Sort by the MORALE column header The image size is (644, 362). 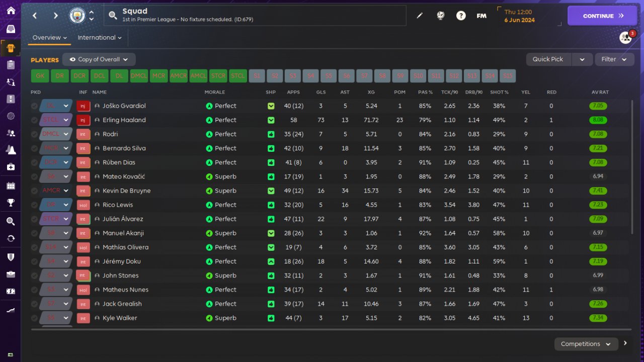click(x=215, y=93)
